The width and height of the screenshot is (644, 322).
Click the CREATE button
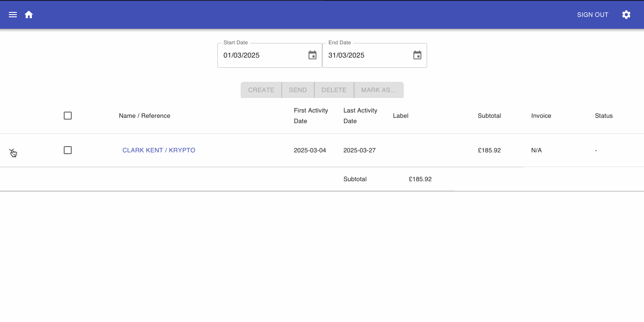(261, 89)
